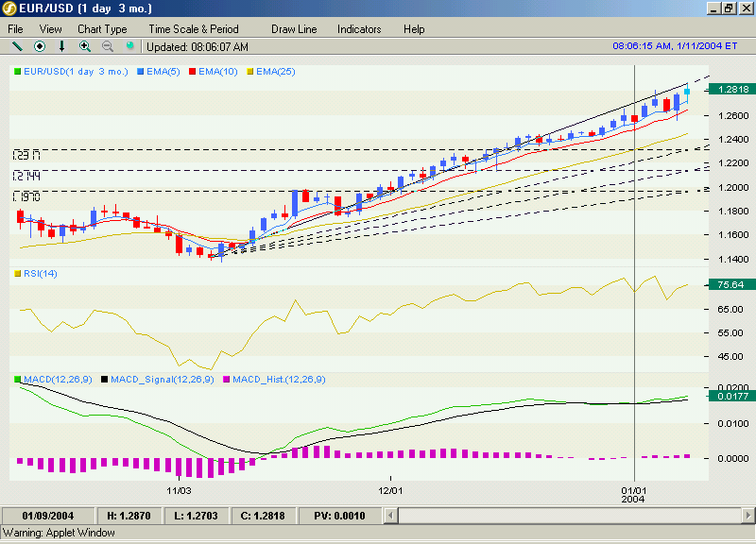This screenshot has width=756, height=544.
Task: Click the MACD_Signal(12,26,9) legend label
Action: click(x=162, y=380)
